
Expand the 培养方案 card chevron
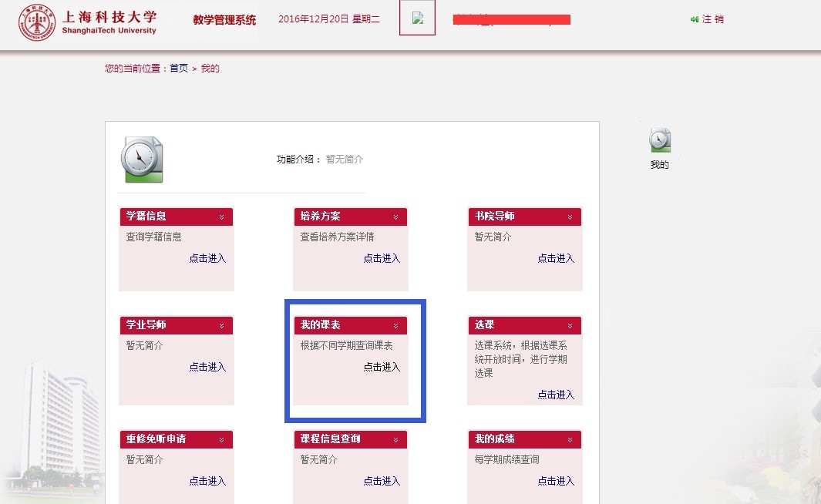tap(395, 217)
